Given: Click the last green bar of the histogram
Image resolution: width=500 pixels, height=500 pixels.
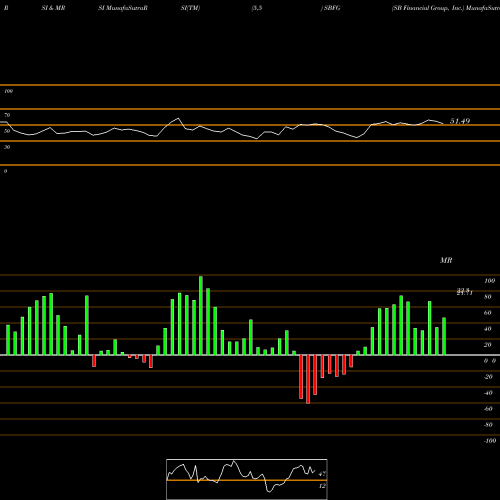Looking at the screenshot, I should click(x=444, y=336).
